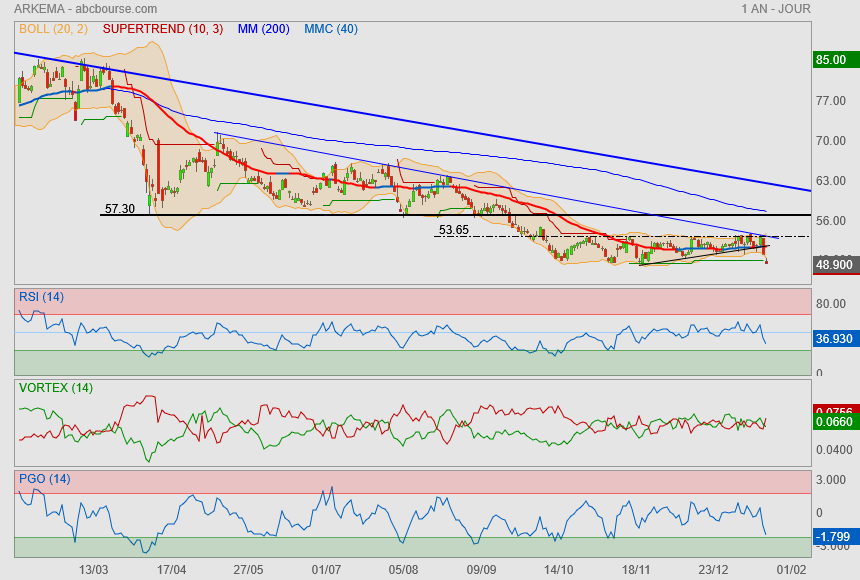Viewport: 860px width, 580px height.
Task: Click the green 0.0660 Vortex value tag
Action: coord(834,422)
